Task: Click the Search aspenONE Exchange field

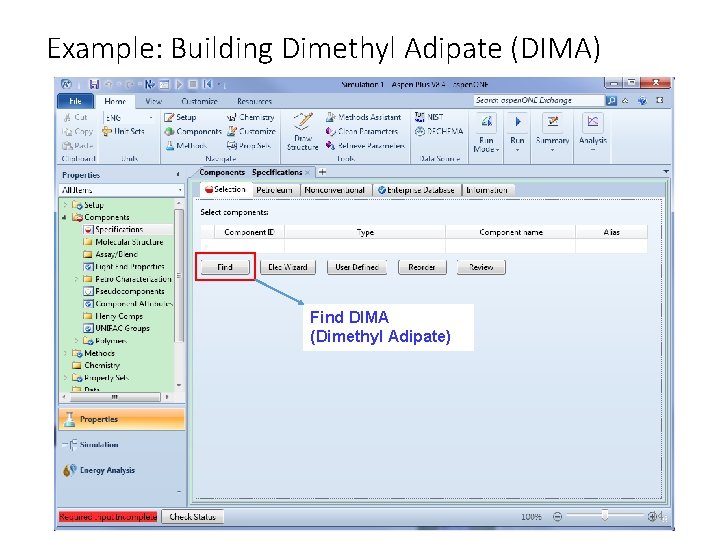Action: click(539, 100)
